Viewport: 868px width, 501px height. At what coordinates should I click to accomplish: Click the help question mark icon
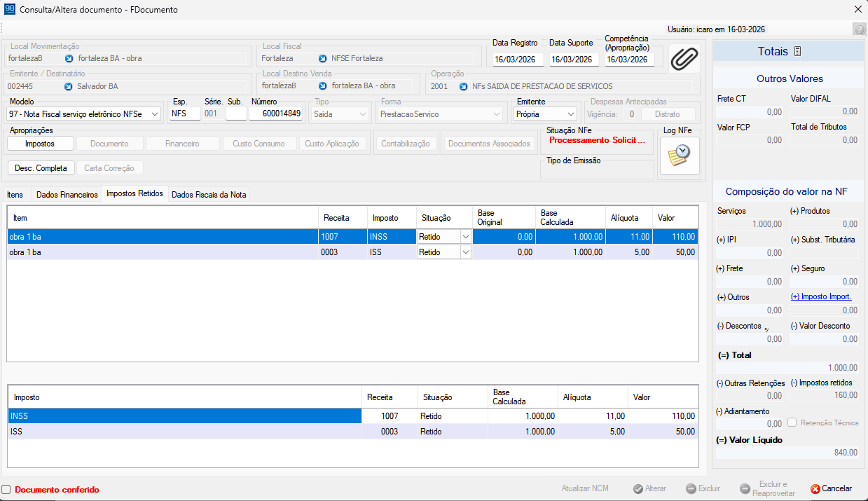pyautogui.click(x=859, y=29)
